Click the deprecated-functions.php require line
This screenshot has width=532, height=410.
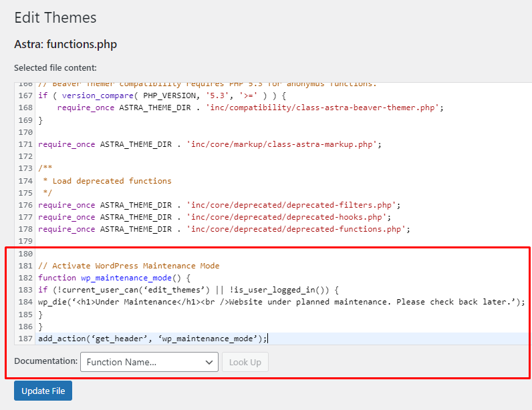[224, 229]
